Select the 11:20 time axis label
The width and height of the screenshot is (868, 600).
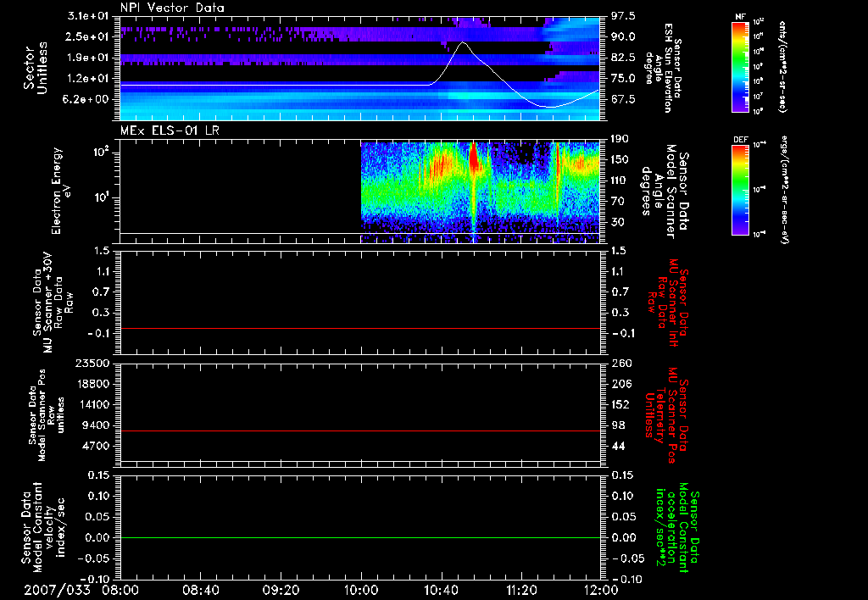[x=520, y=589]
